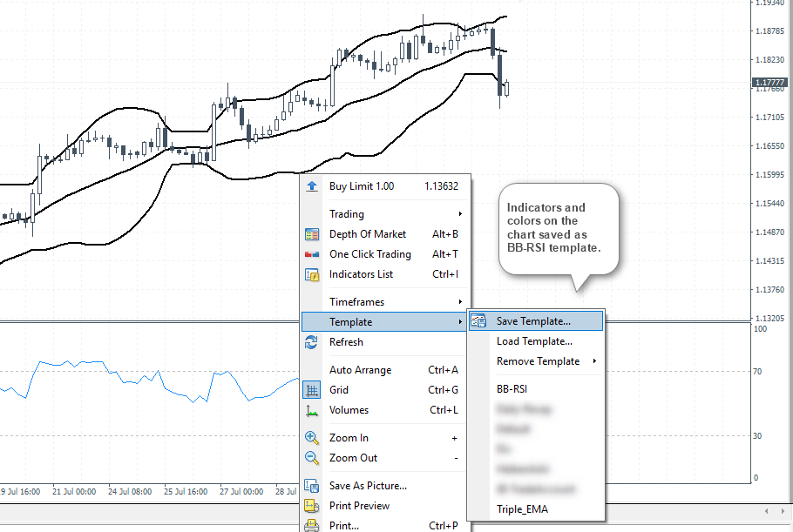Image resolution: width=793 pixels, height=532 pixels.
Task: Click the Refresh icon
Action: (x=312, y=342)
